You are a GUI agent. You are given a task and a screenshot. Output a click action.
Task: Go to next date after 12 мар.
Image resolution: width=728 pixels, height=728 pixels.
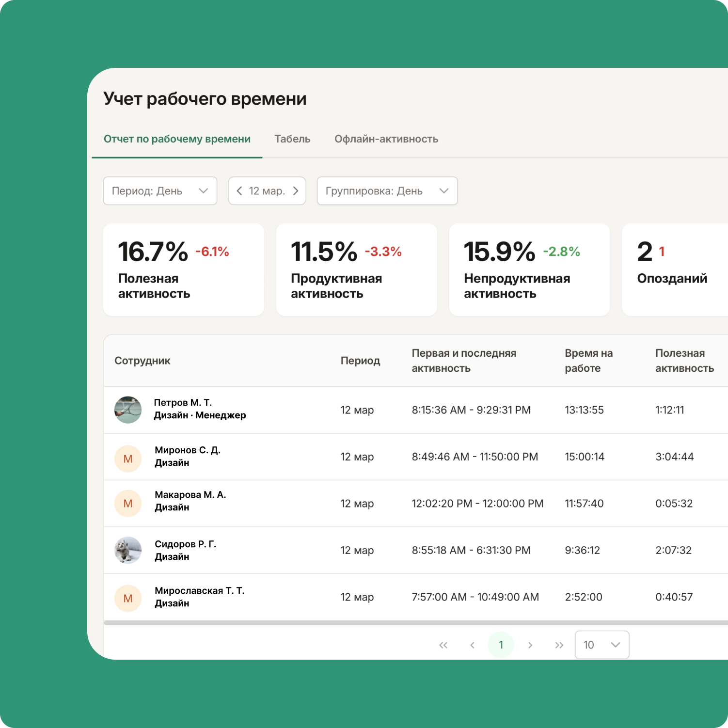296,191
